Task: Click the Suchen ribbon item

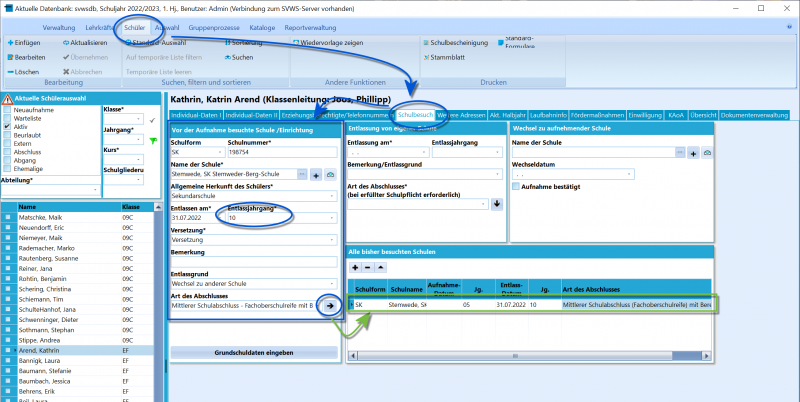Action: tap(239, 58)
